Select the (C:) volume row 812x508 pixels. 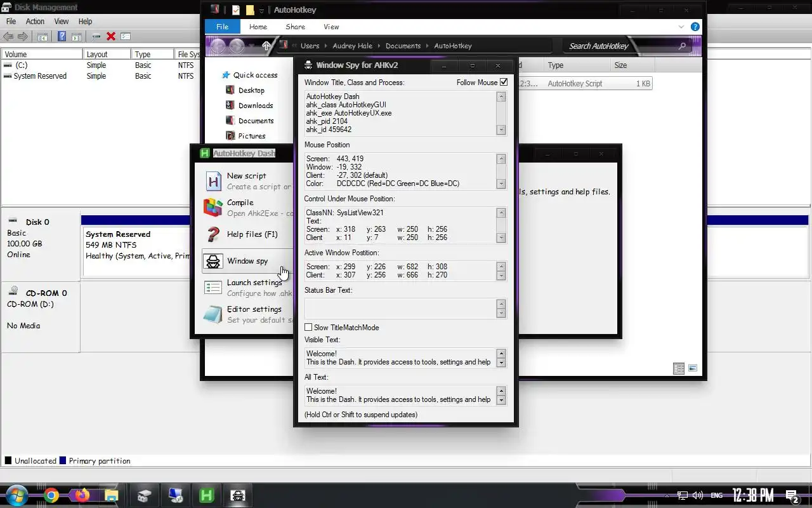click(100, 65)
